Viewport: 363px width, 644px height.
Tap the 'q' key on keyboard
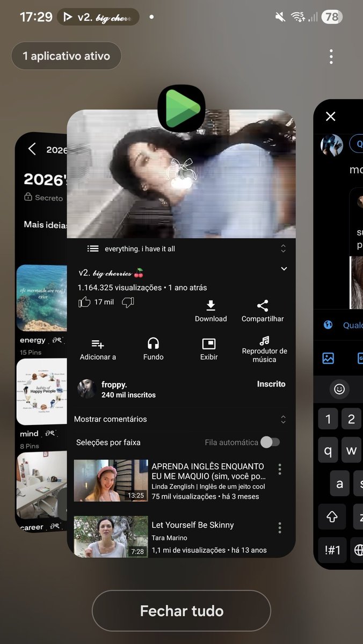(328, 451)
